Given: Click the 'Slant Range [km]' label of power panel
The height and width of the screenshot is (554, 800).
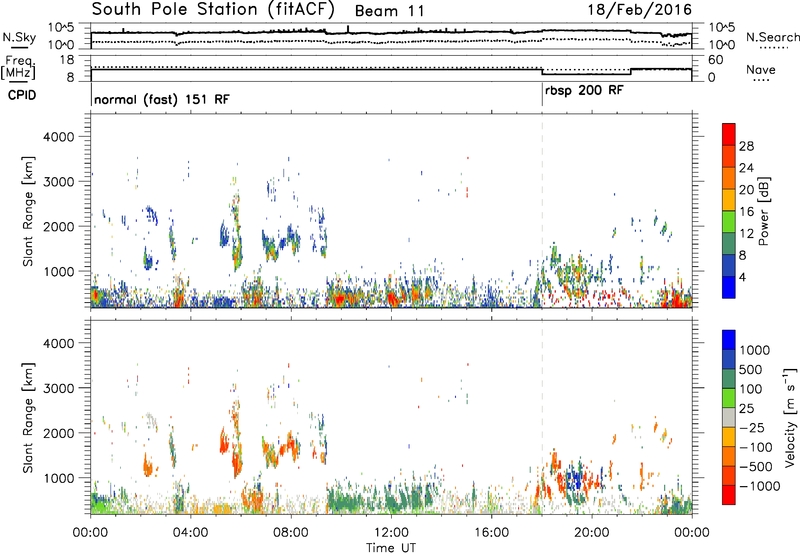Looking at the screenshot, I should (x=29, y=212).
